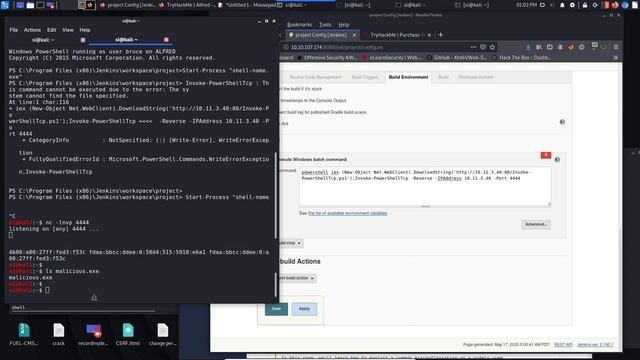Click the terminal window vertical scrollbar
This screenshot has height=360, width=640.
pos(276,196)
